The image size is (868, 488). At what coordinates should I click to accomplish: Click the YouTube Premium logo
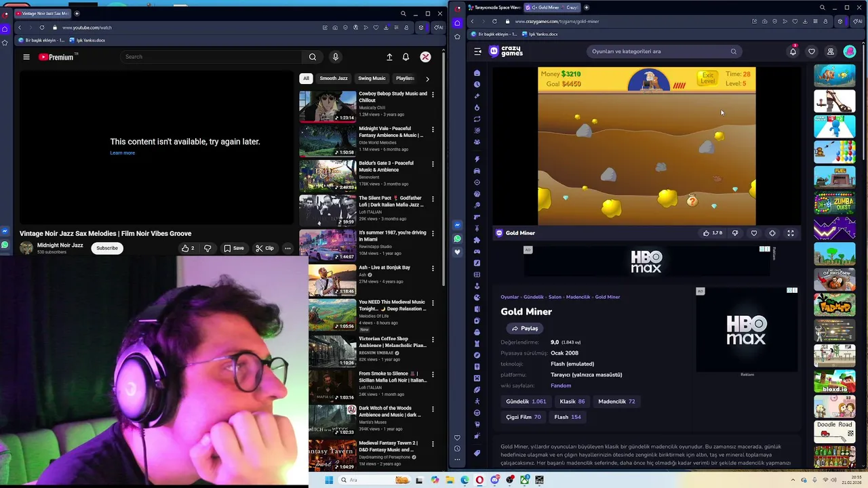pos(56,57)
